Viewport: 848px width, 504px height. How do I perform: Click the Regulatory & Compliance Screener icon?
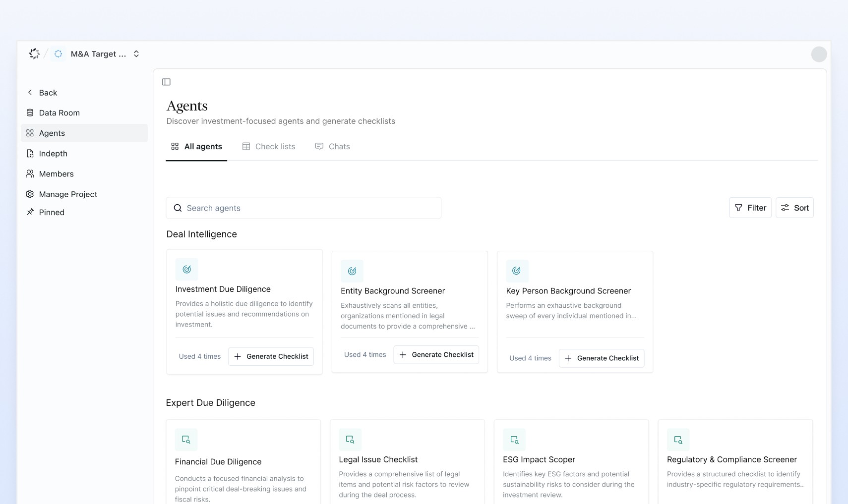(678, 440)
